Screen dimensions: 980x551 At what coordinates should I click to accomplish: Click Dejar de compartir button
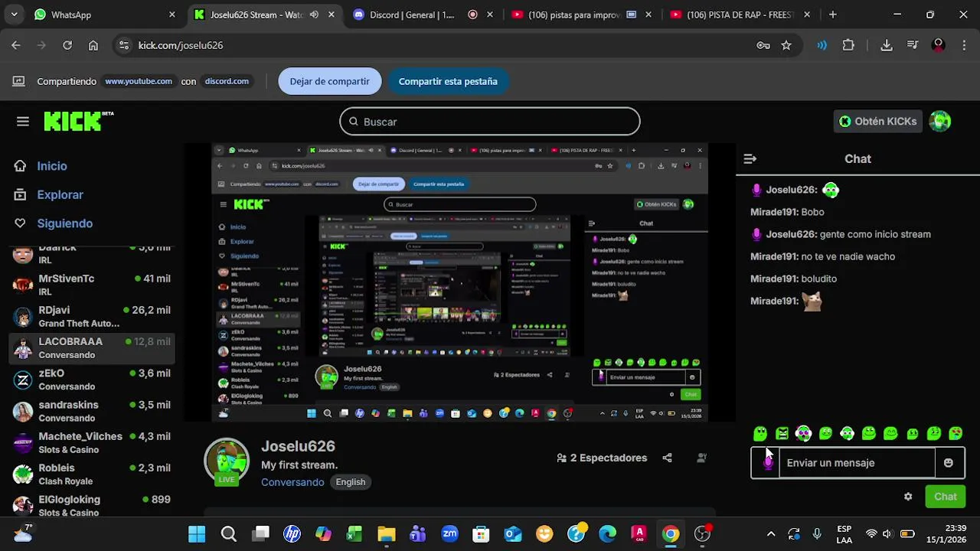330,81
